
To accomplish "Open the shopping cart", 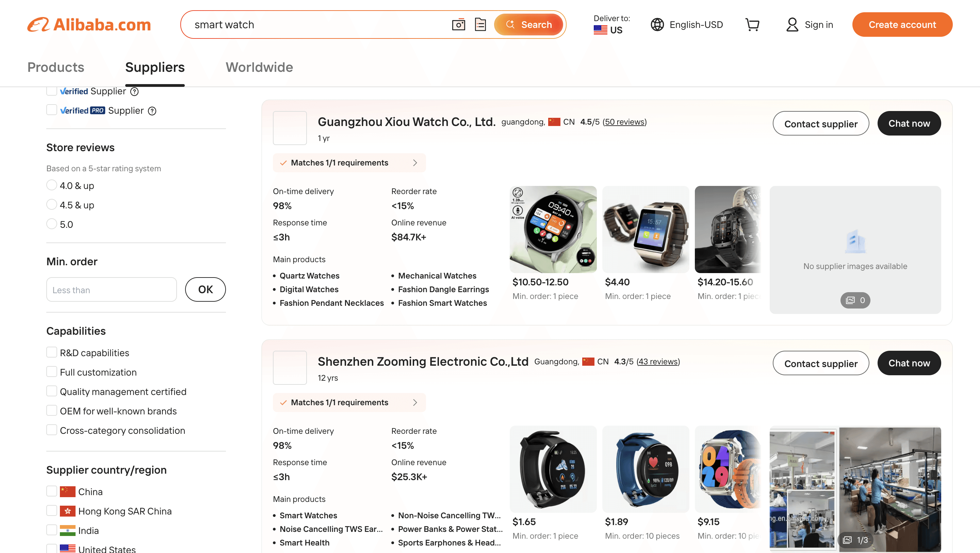I will [752, 25].
